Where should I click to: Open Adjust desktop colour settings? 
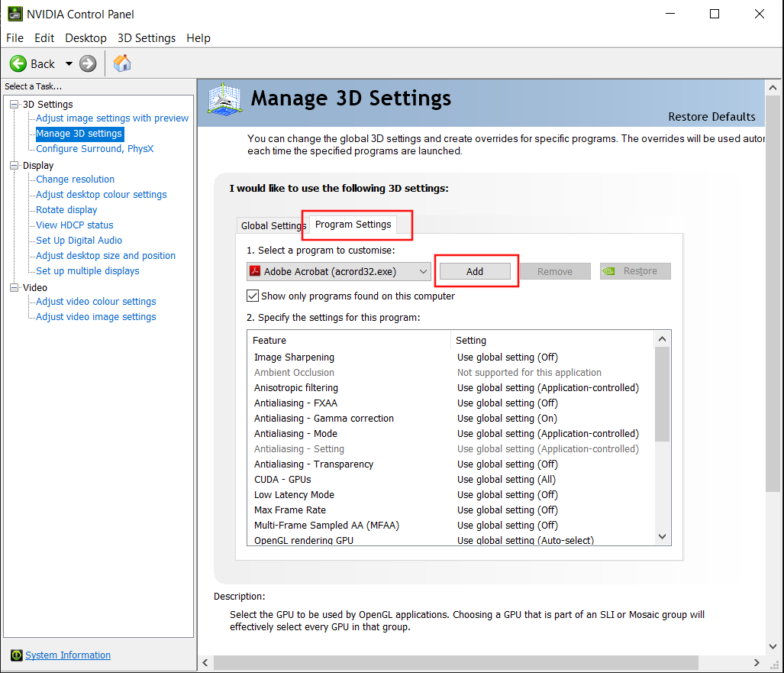[101, 195]
